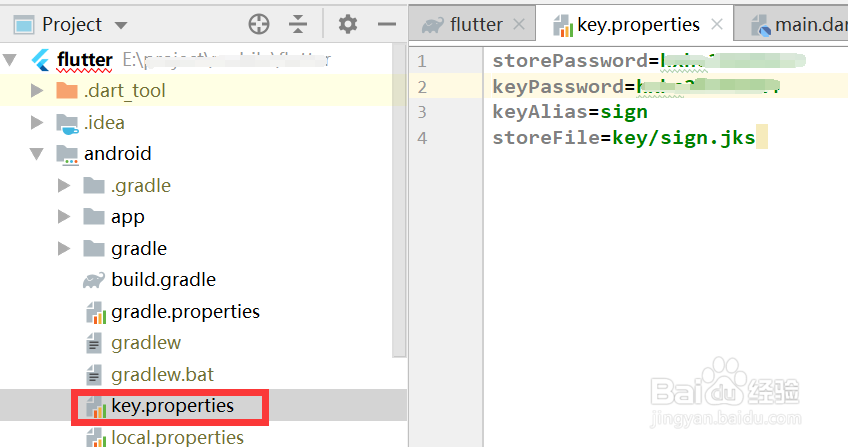848x447 pixels.
Task: Click the build.gradle elephant file icon
Action: (x=94, y=280)
